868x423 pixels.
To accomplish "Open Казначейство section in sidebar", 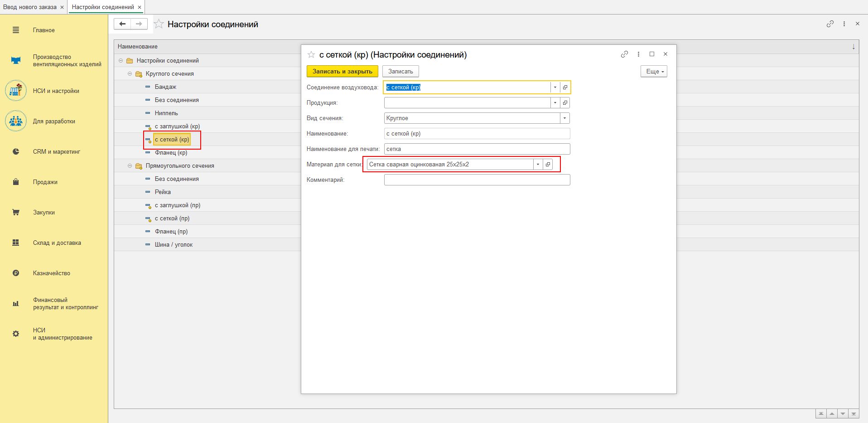I will pyautogui.click(x=16, y=273).
